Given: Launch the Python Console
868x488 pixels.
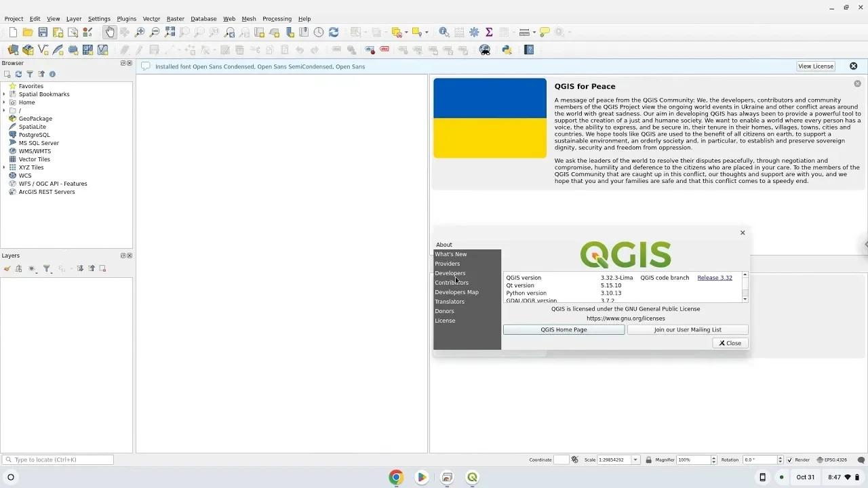Looking at the screenshot, I should (507, 49).
